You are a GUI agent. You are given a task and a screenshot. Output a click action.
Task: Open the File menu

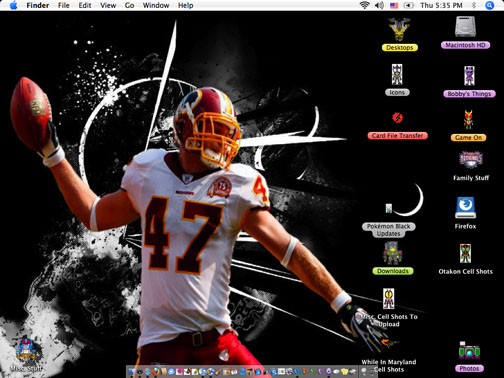(x=63, y=5)
